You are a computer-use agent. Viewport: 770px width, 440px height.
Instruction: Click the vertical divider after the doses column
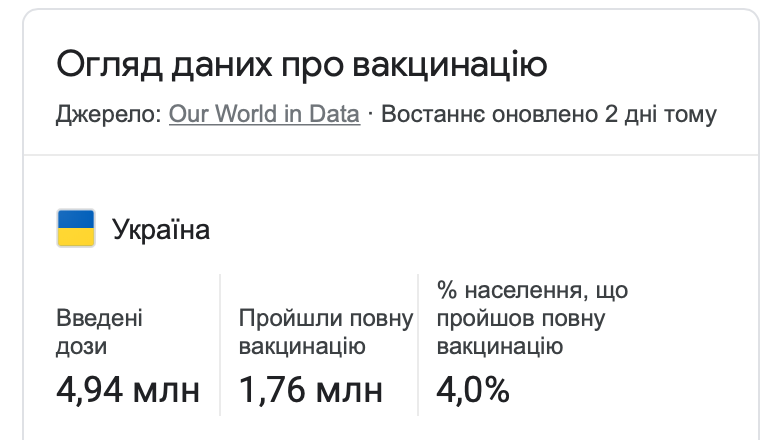(x=220, y=340)
